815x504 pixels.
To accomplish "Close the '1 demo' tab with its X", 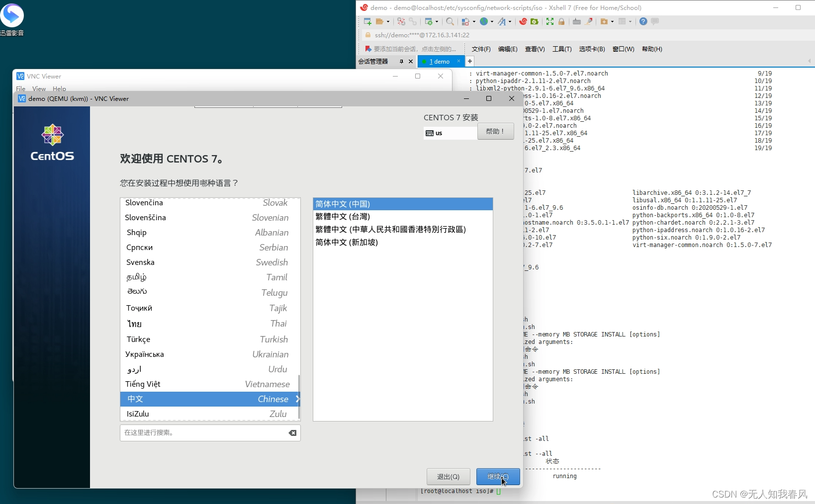I will [x=458, y=61].
